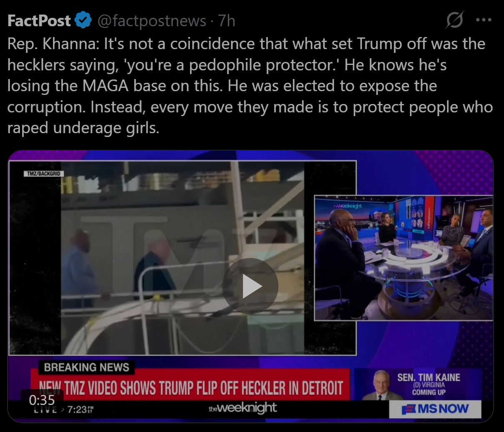Open the three-dot more options menu
The image size is (504, 432).
484,20
